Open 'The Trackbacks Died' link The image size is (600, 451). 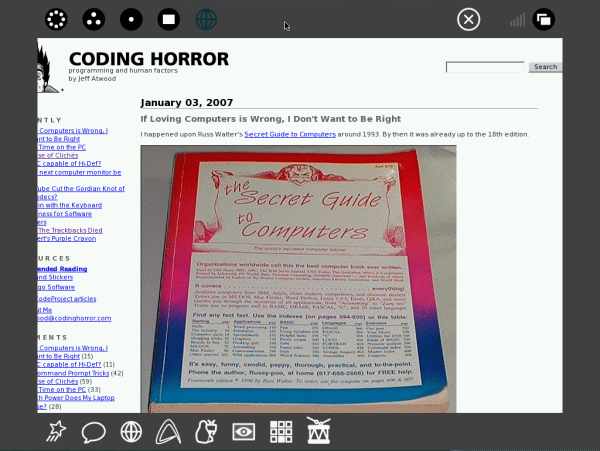pos(70,230)
